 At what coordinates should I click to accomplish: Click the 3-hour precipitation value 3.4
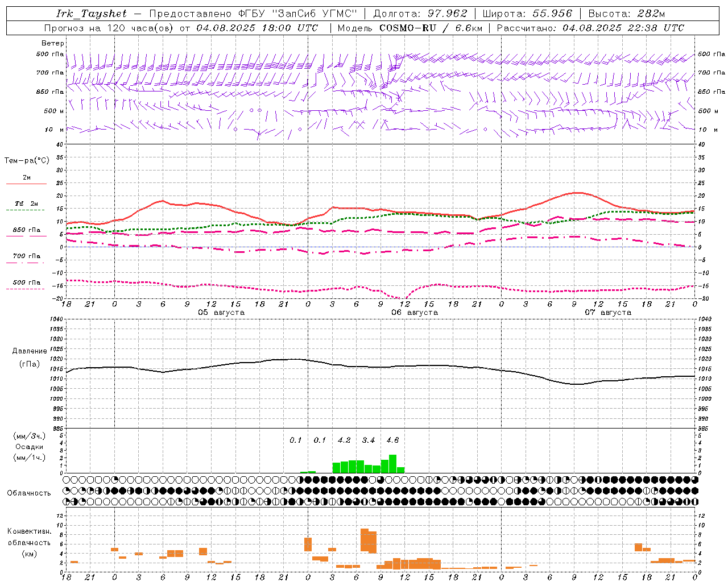click(369, 440)
